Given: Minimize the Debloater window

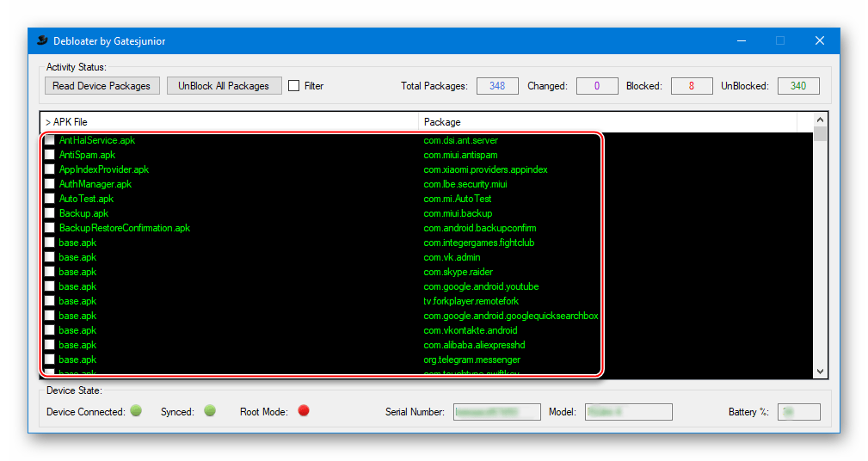Looking at the screenshot, I should pyautogui.click(x=742, y=41).
